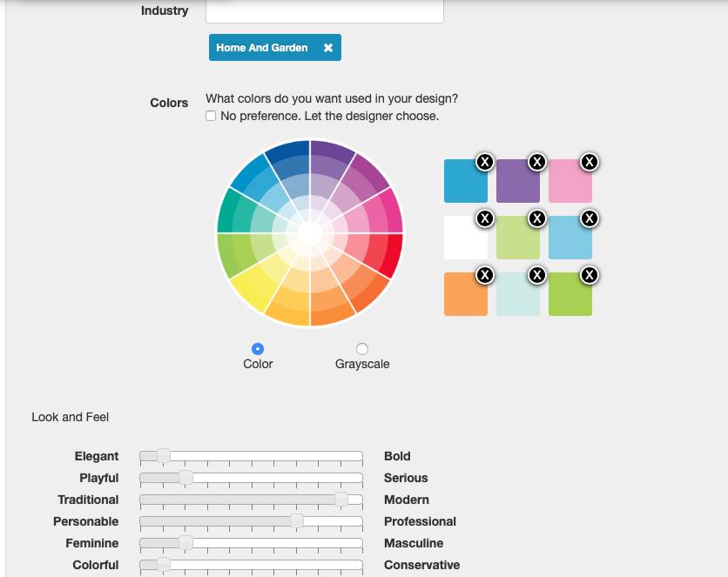Click the Industry text input field
This screenshot has width=728, height=577.
pyautogui.click(x=324, y=11)
